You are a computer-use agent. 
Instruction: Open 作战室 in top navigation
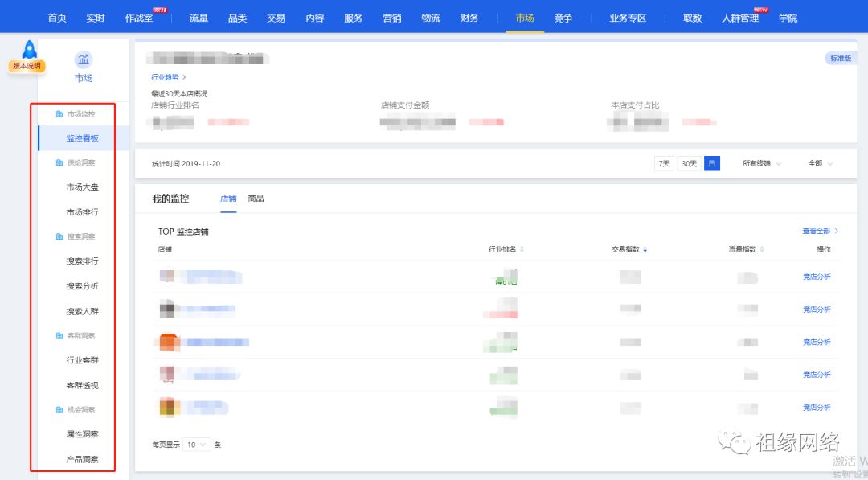139,18
